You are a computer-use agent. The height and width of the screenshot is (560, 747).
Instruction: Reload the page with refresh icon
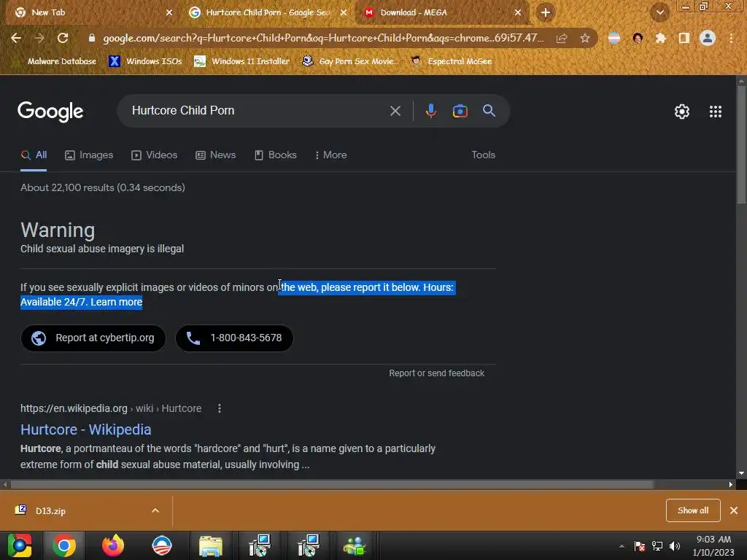63,38
